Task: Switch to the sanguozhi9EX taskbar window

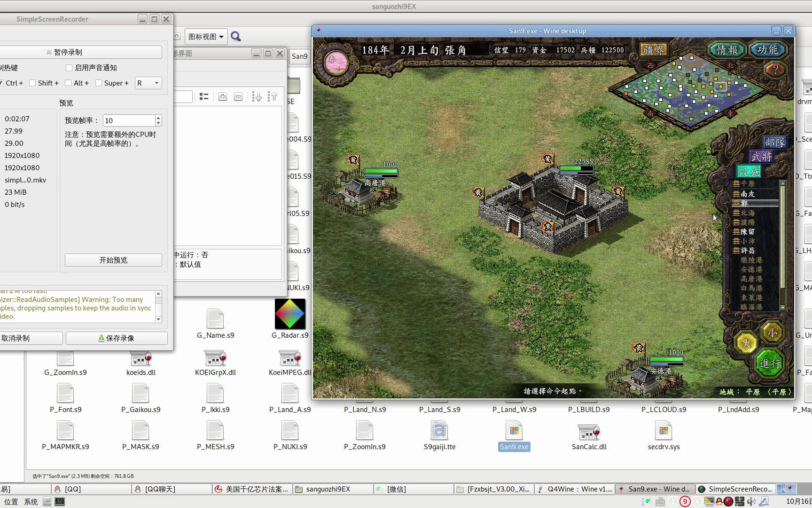Action: pos(333,489)
